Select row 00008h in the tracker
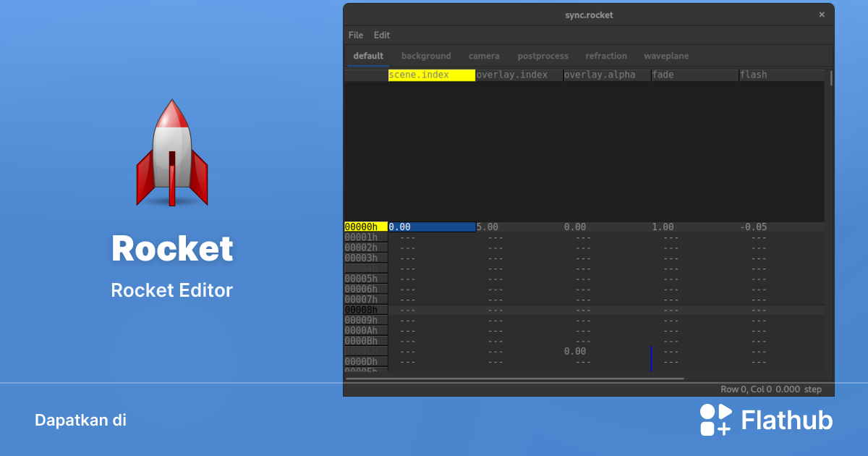The image size is (868, 456). coord(366,309)
